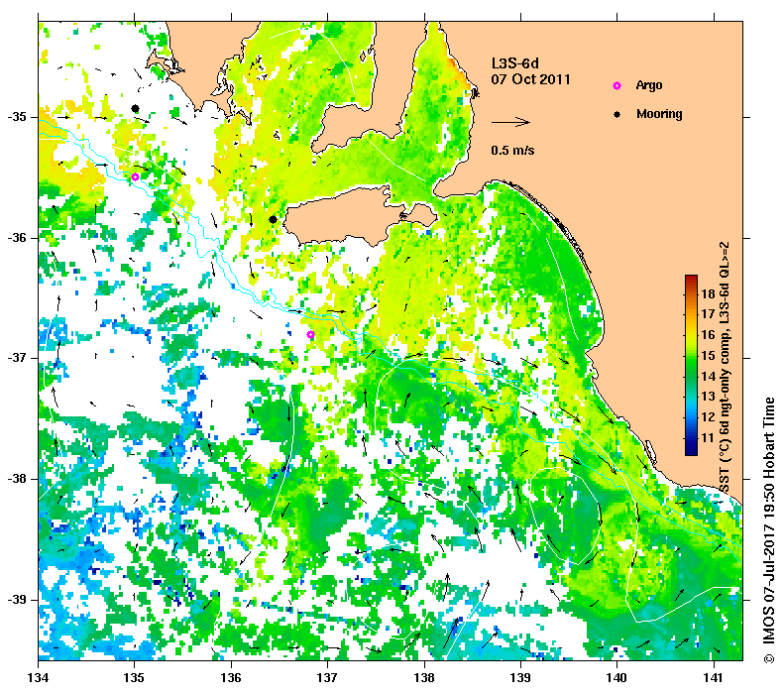The image size is (784, 694).
Task: Select the Argo float marker near 135, -35.5
Action: click(x=135, y=177)
